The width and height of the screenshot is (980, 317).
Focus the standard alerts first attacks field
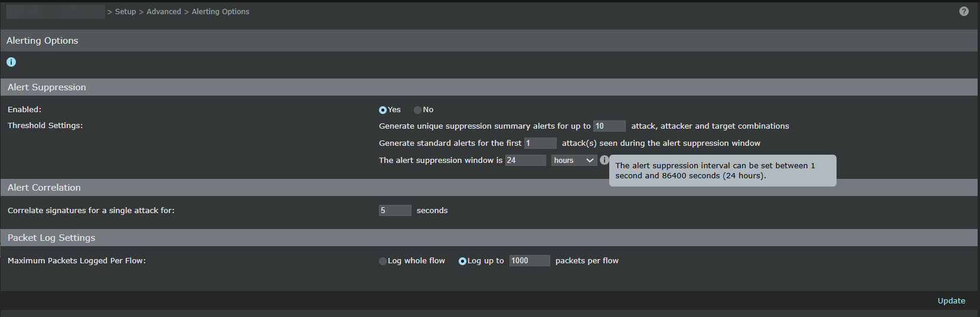540,143
